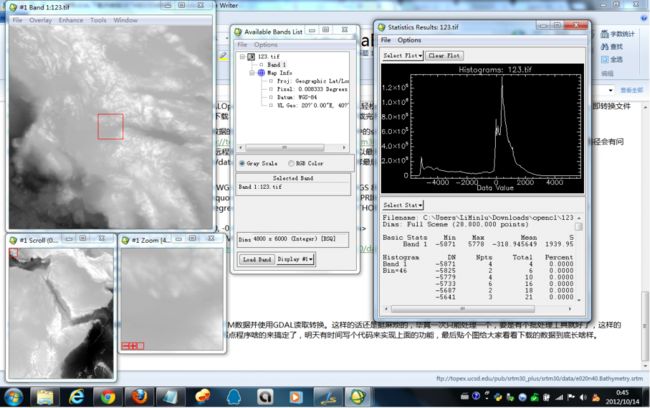Open Tools menu in display window
The height and width of the screenshot is (408, 650).
point(98,20)
